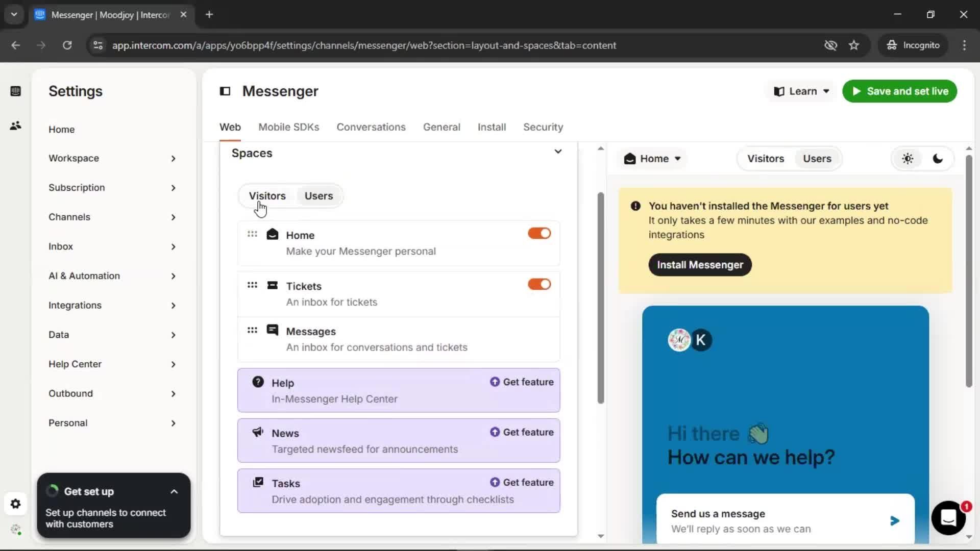Open the Contacts people icon in left rail
The width and height of the screenshot is (980, 551).
(15, 126)
